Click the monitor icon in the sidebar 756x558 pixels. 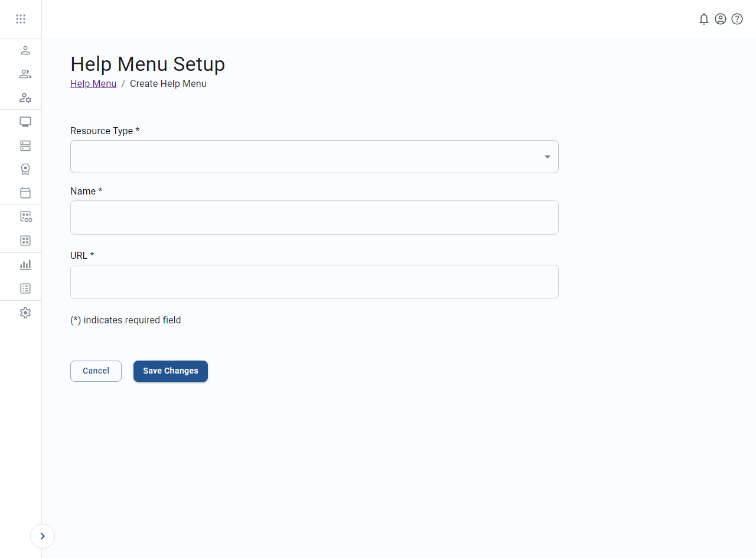(25, 122)
